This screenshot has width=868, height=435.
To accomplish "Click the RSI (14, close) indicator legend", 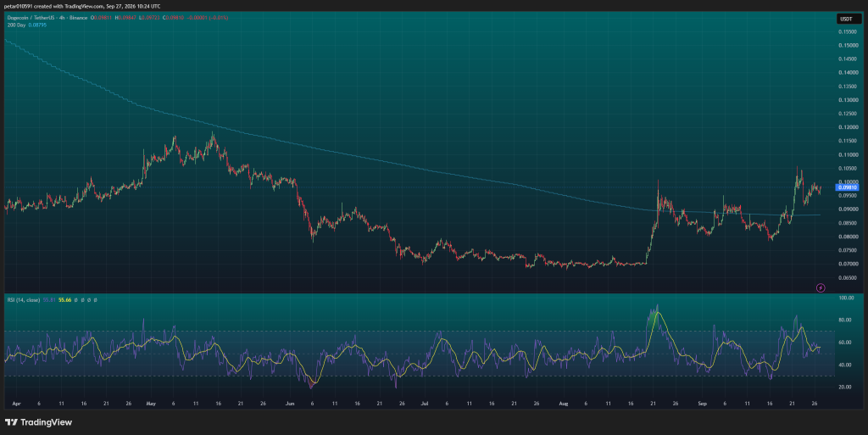I will tap(23, 300).
